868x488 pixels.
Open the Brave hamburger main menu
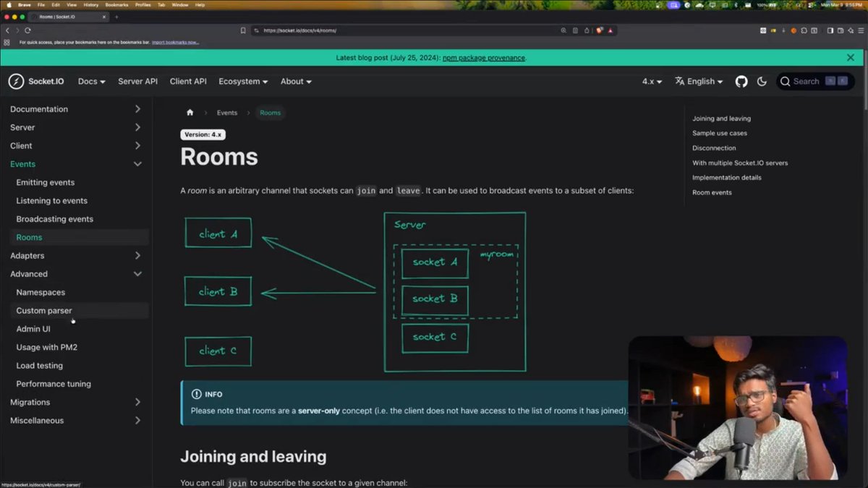tap(860, 30)
